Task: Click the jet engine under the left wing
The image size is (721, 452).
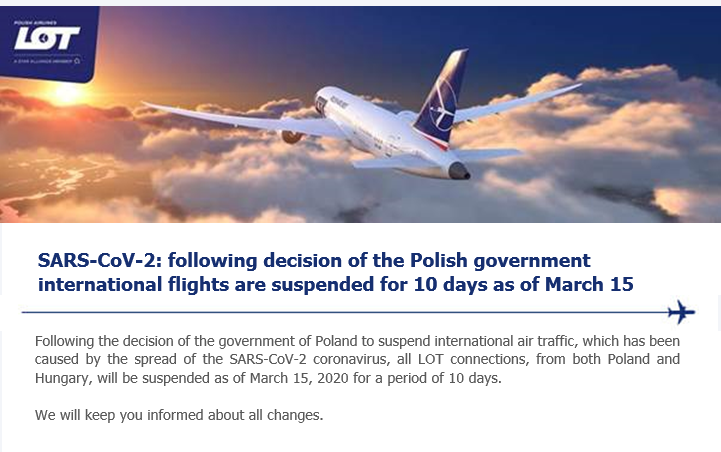Action: click(x=292, y=136)
